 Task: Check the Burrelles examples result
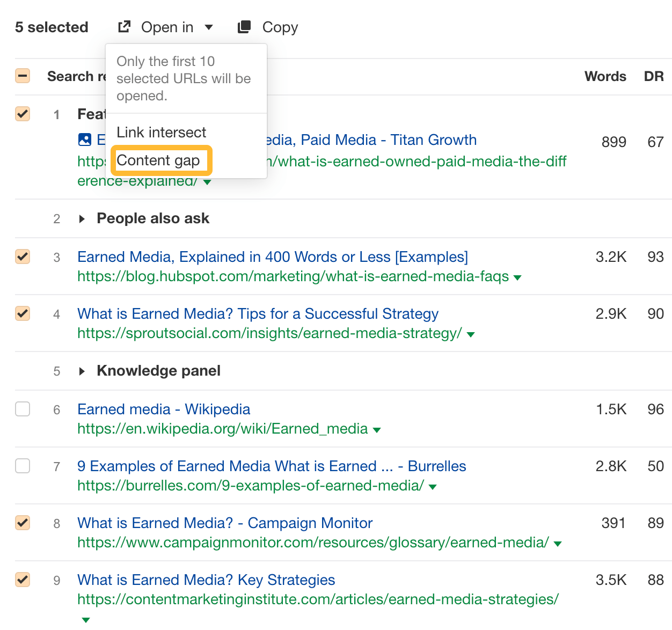pos(23,466)
